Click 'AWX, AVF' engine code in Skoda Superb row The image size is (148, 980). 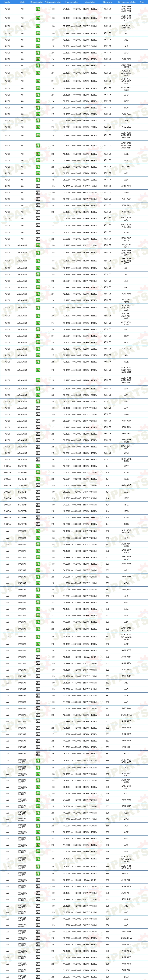coord(126,485)
